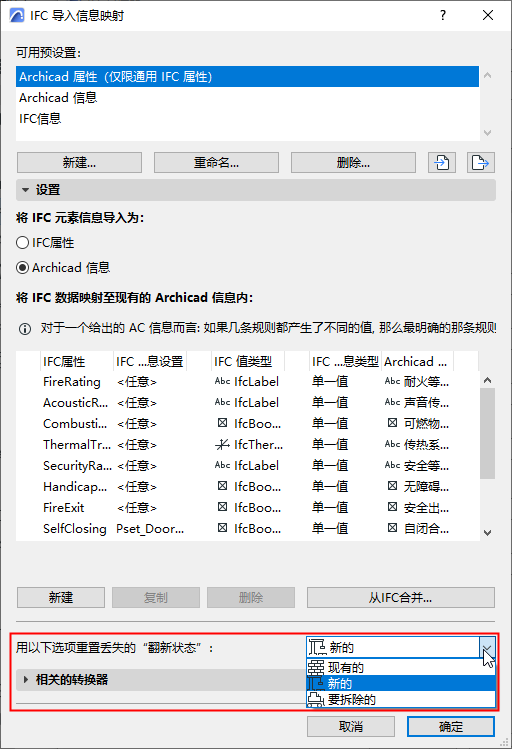Select preset Archicad 属性 (仅限通用 IFC 属性)
512x749 pixels.
[x=247, y=76]
